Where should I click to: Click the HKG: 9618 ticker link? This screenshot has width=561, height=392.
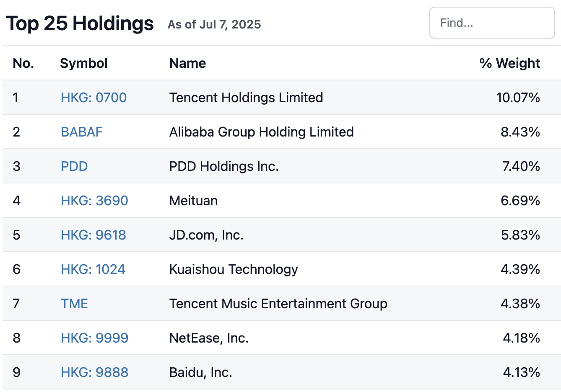tap(93, 235)
